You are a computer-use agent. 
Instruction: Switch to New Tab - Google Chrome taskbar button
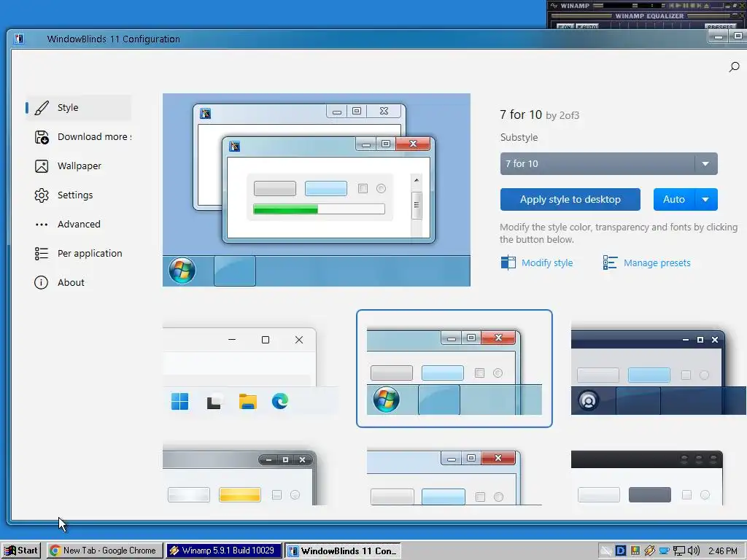pyautogui.click(x=104, y=551)
